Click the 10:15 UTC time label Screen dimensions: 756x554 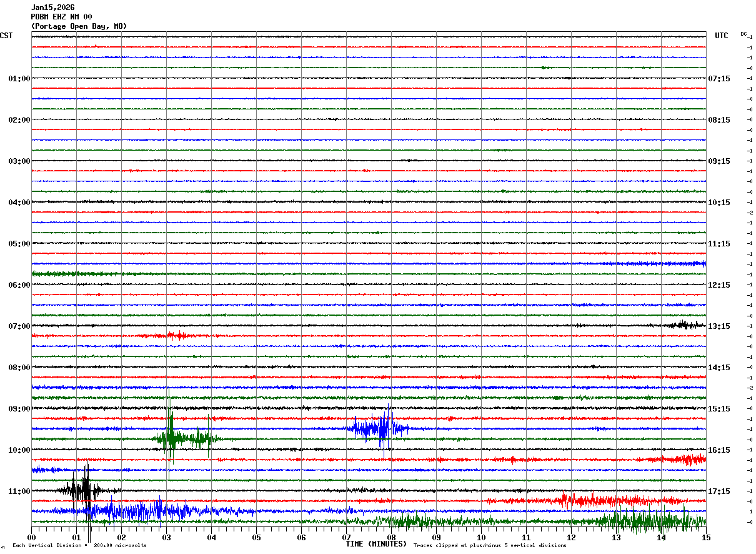coord(719,202)
